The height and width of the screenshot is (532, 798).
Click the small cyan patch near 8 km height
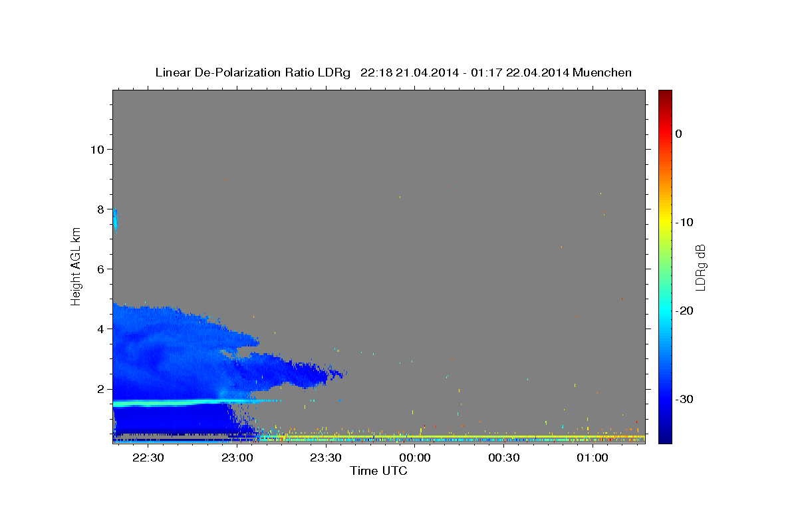[115, 219]
